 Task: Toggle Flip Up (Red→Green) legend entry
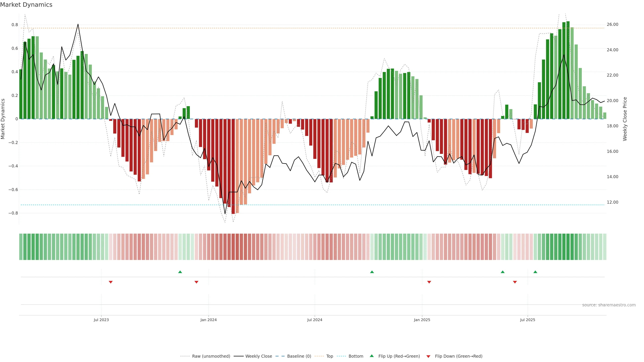pos(399,356)
